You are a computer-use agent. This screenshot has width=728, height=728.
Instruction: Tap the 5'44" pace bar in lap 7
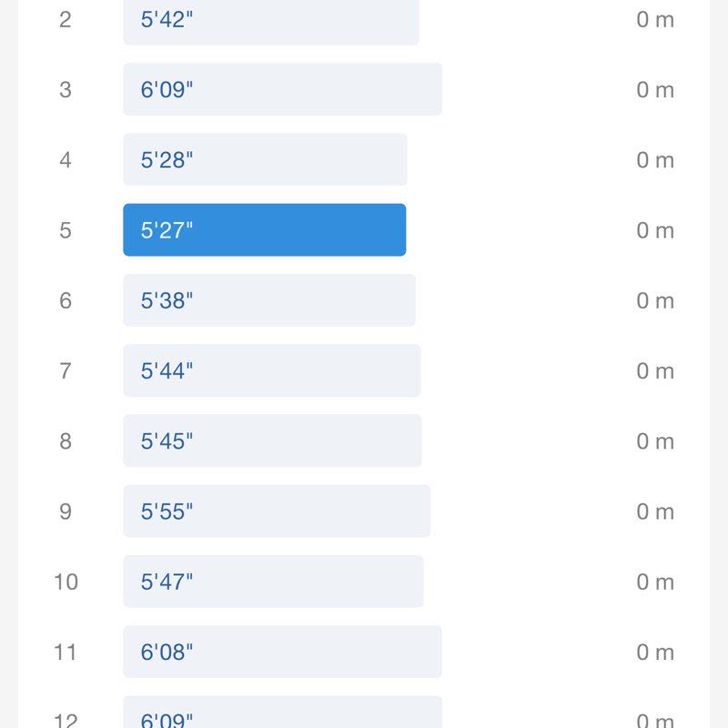click(x=271, y=370)
